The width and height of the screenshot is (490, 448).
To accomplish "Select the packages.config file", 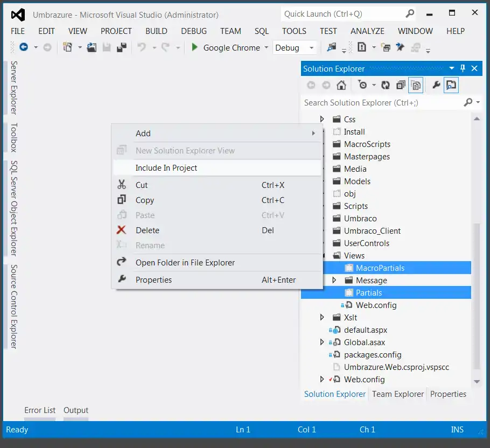I will pos(372,354).
